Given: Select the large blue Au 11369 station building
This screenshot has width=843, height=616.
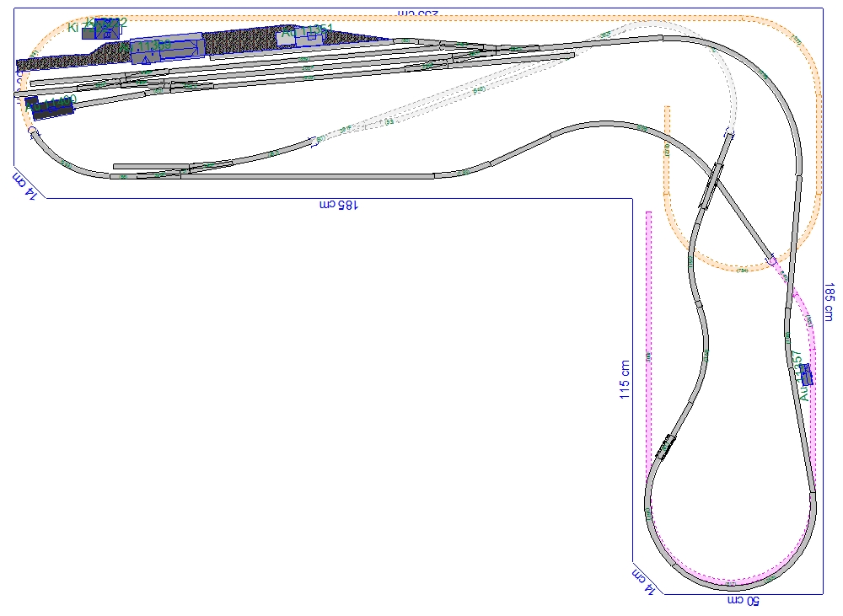Looking at the screenshot, I should pyautogui.click(x=167, y=48).
